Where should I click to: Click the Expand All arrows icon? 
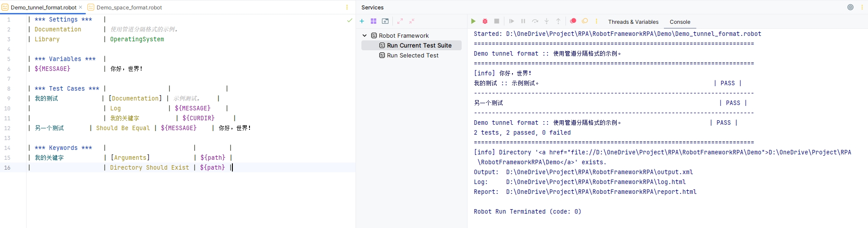[400, 21]
